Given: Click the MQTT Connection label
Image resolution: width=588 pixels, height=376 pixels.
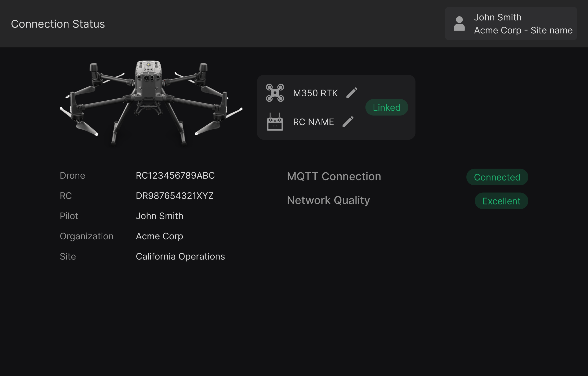Looking at the screenshot, I should (x=334, y=176).
